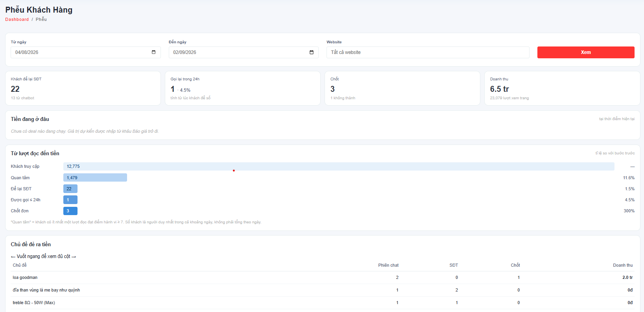Select the đĩa than vùng lá me row
Image resolution: width=644 pixels, height=312 pixels.
click(323, 290)
